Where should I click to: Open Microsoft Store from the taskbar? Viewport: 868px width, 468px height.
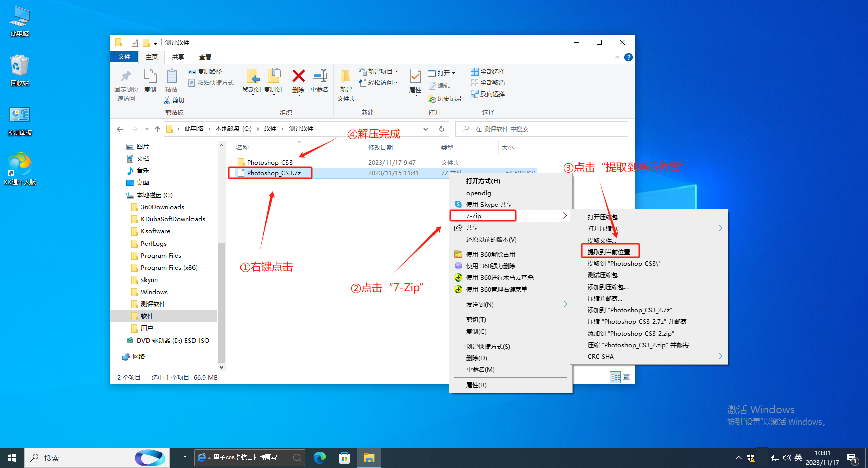[345, 458]
